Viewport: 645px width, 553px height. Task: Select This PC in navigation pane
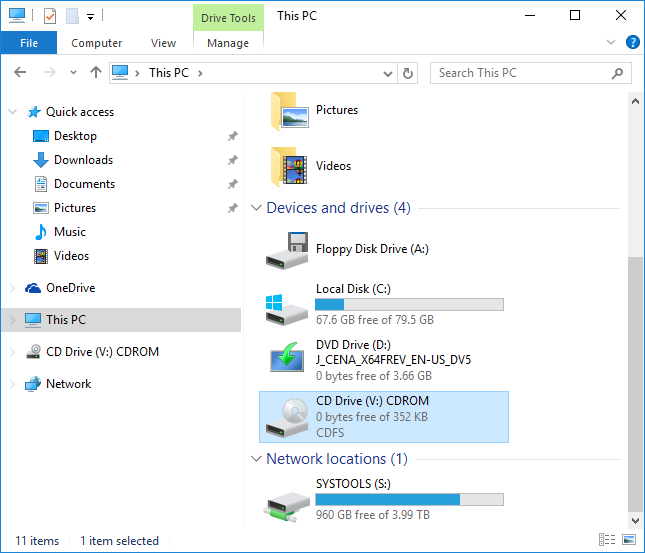click(x=66, y=320)
